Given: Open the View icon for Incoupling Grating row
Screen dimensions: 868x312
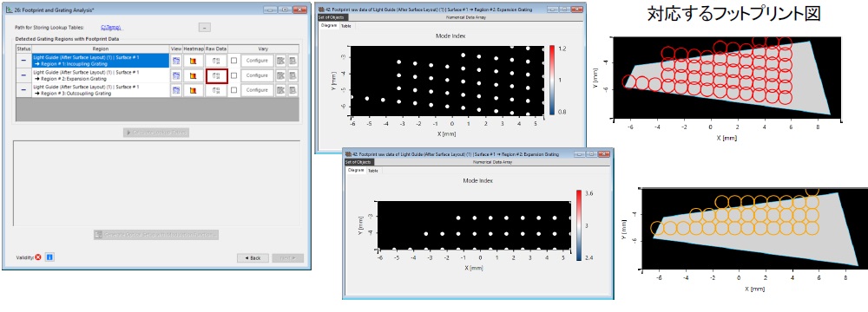Looking at the screenshot, I should click(176, 61).
